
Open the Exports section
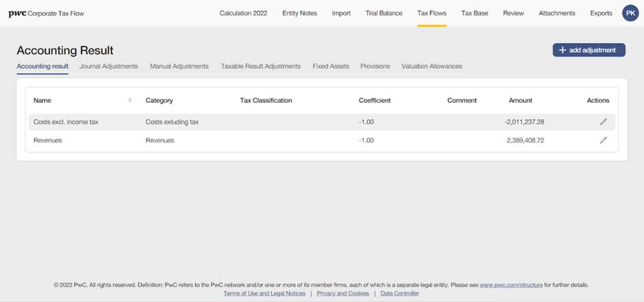tap(601, 13)
